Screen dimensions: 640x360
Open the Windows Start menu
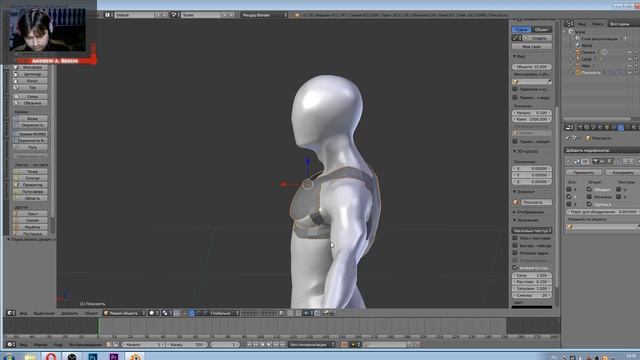pos(8,357)
